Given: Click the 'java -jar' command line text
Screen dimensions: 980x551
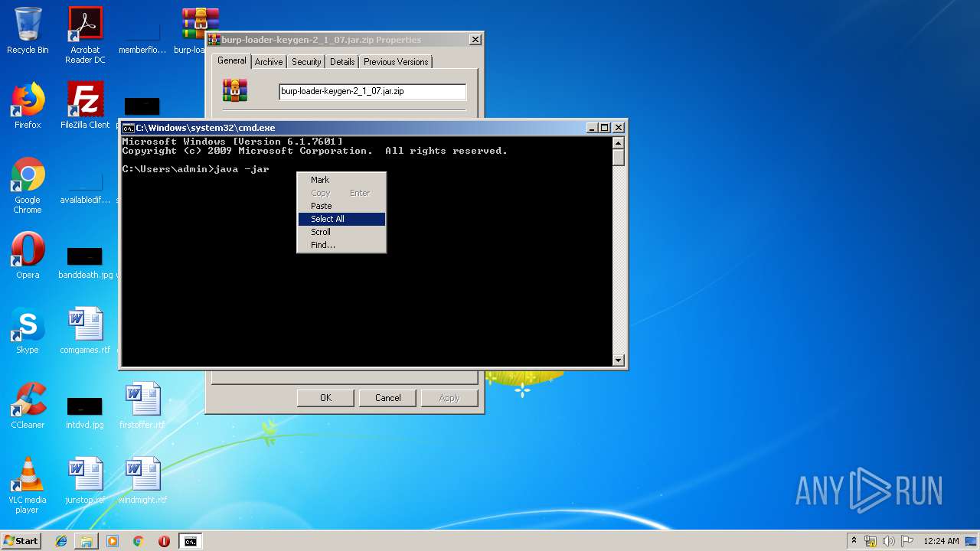Looking at the screenshot, I should click(242, 169).
